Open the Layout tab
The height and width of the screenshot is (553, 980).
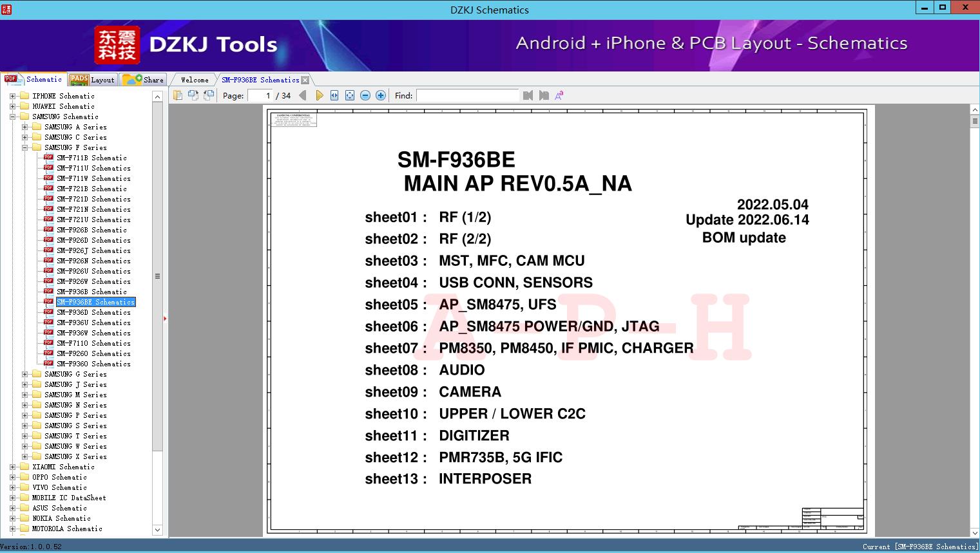click(92, 79)
